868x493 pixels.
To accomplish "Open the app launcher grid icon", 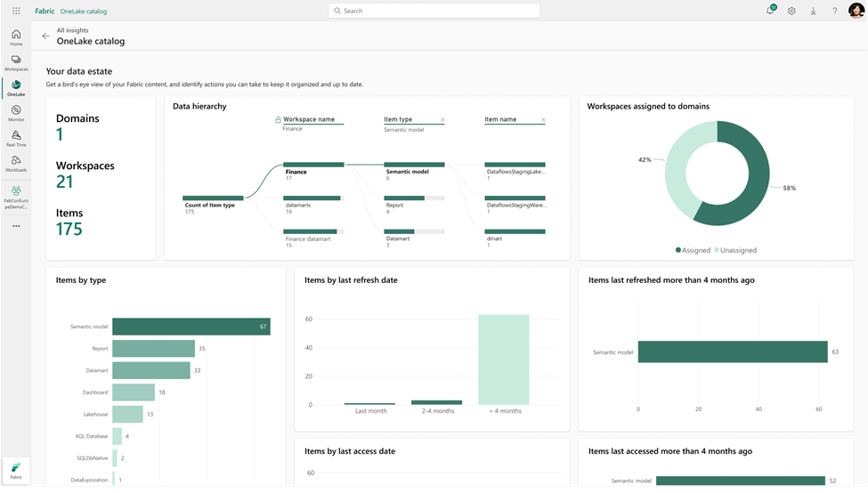I will pos(16,11).
